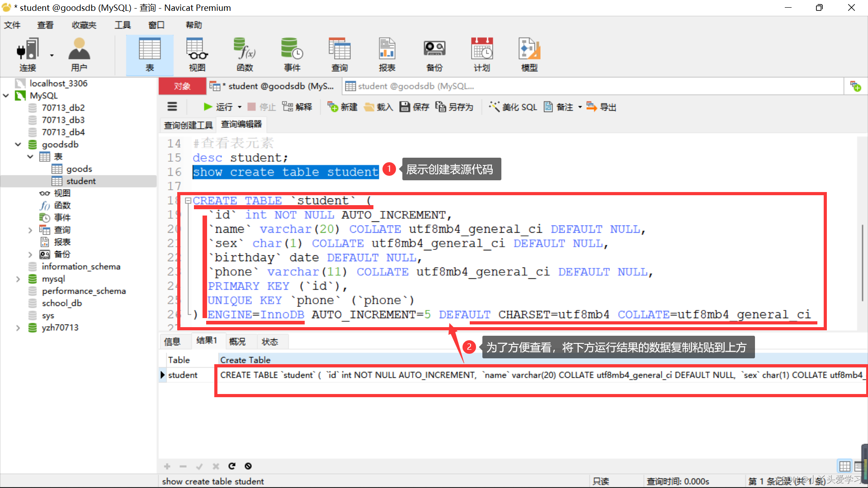Open the Tools (工具) menu
Image resolution: width=868 pixels, height=488 pixels.
tap(123, 25)
